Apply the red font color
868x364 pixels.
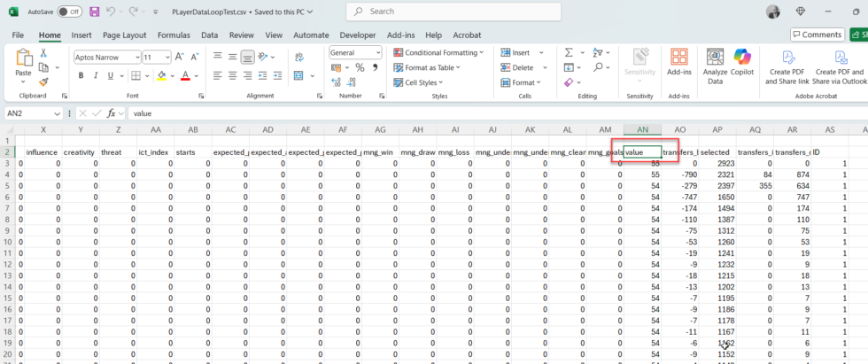[185, 75]
